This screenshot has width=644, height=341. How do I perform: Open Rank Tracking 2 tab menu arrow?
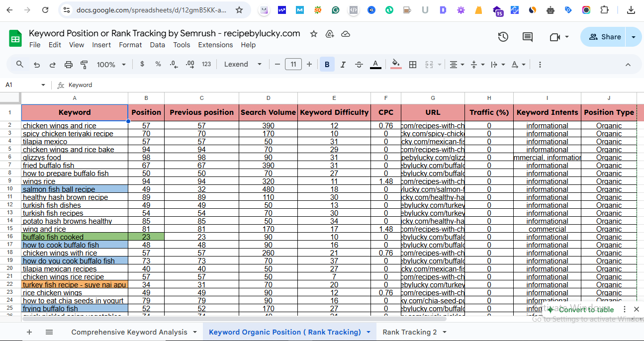444,332
